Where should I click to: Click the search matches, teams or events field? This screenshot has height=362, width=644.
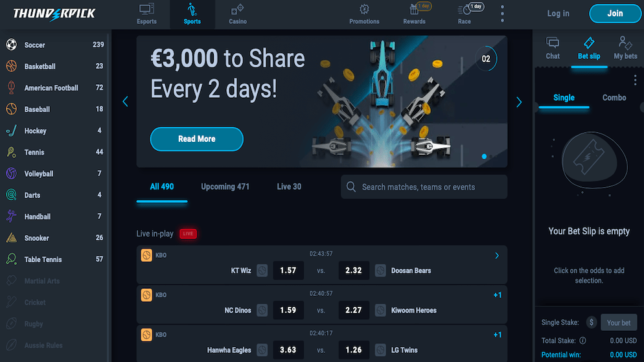(424, 187)
